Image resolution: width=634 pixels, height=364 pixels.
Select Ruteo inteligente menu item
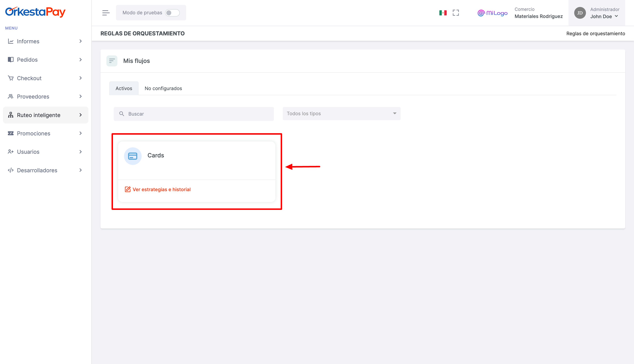tap(45, 115)
